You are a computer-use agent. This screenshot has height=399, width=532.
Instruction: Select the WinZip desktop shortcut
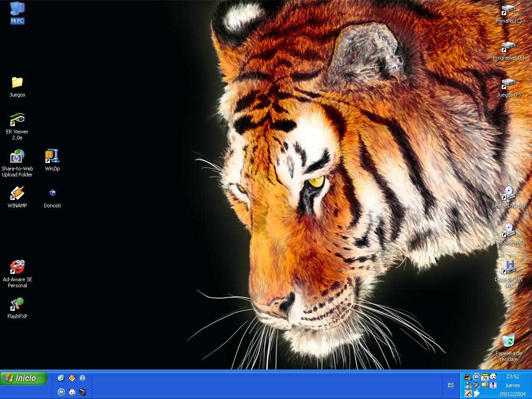[x=52, y=157]
